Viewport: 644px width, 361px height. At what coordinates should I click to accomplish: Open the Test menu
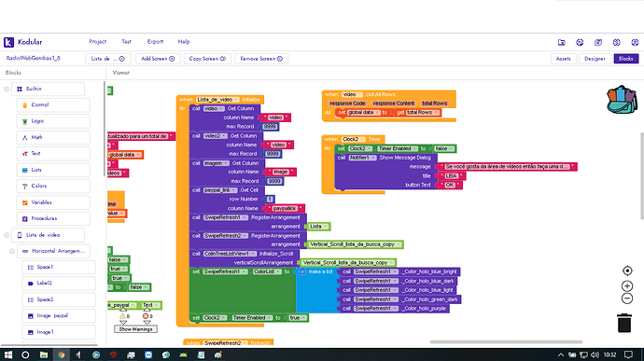[x=127, y=42]
